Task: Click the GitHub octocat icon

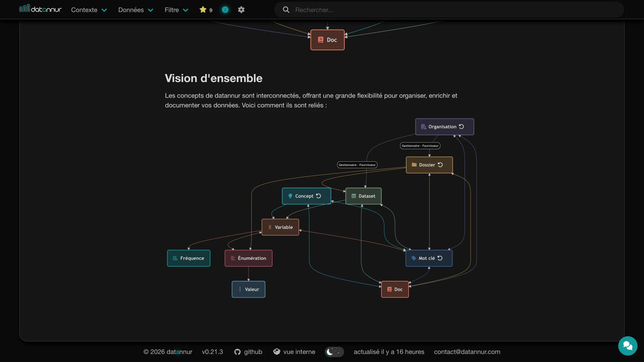Action: pos(237,352)
